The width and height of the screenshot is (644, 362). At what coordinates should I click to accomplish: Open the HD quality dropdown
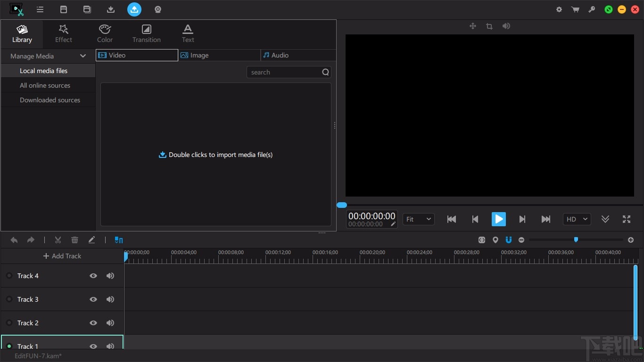tap(576, 219)
